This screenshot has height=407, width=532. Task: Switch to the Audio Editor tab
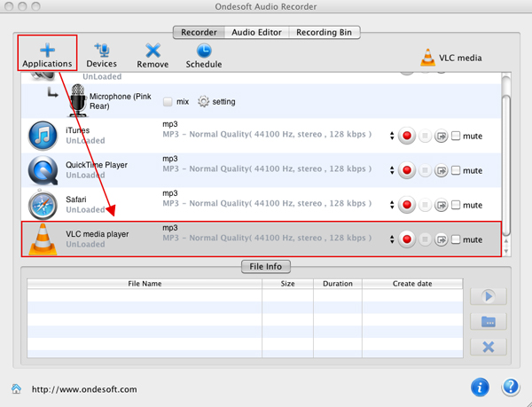(256, 33)
